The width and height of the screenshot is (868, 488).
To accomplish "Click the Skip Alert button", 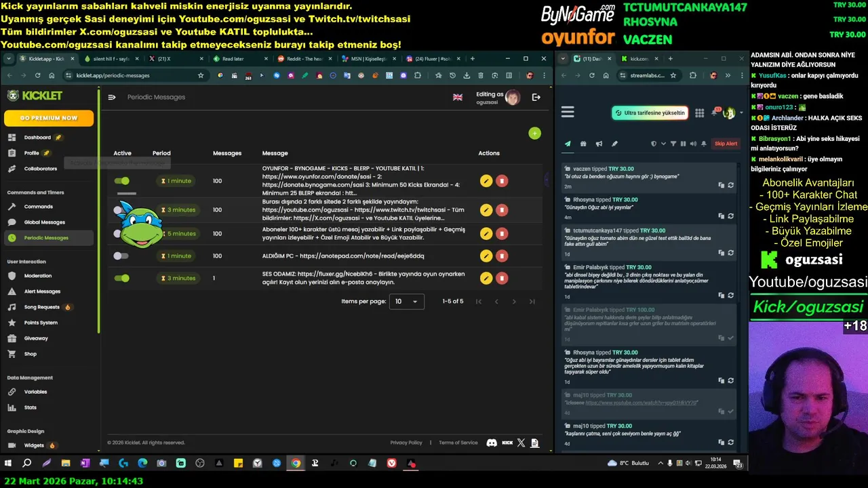I will point(726,144).
